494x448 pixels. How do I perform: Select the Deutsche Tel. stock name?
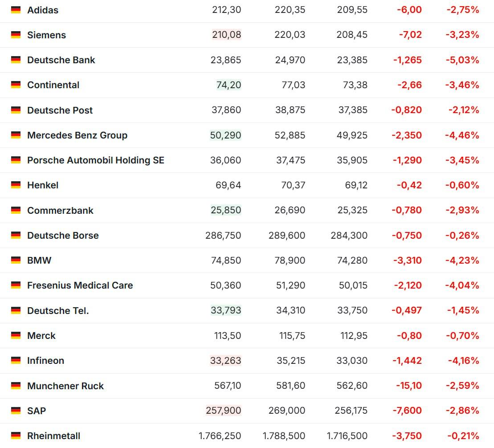pyautogui.click(x=58, y=310)
